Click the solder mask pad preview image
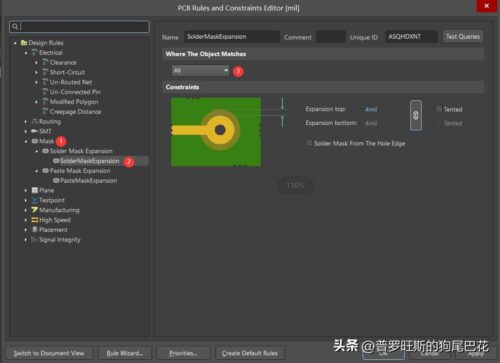Viewport: 500px width, 363px height. (216, 132)
